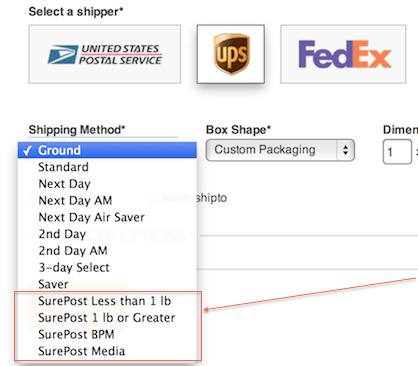Pick the FedEx shipper logo
Screen dimensions: 418x366
[343, 54]
